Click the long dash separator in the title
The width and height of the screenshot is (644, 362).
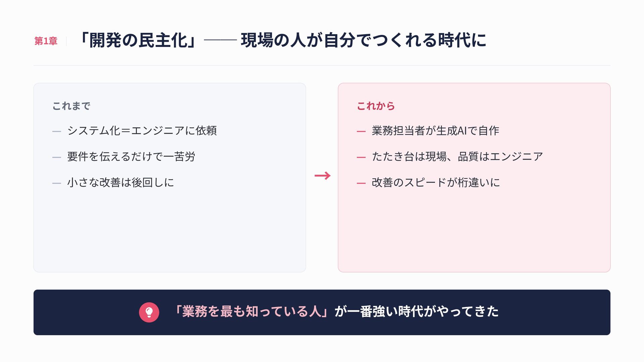[x=220, y=40]
